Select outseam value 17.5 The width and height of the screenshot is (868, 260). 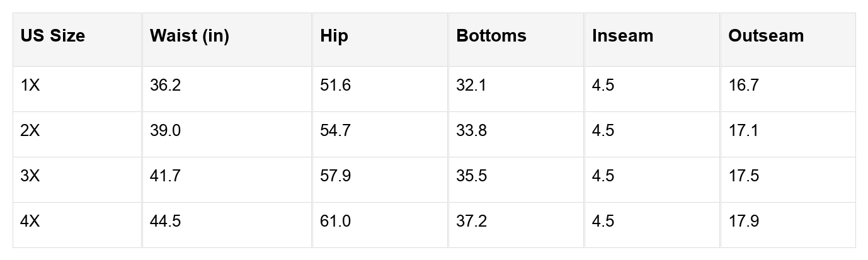pyautogui.click(x=743, y=176)
